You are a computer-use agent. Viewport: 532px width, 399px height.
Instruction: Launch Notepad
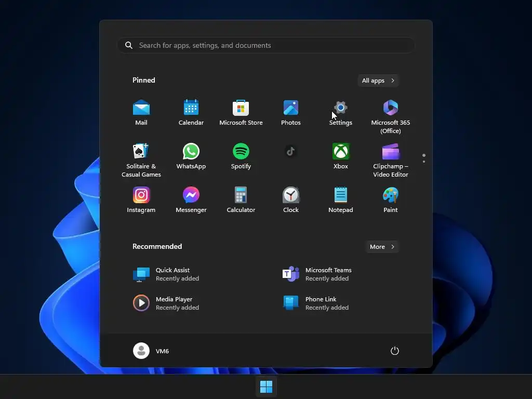point(341,200)
